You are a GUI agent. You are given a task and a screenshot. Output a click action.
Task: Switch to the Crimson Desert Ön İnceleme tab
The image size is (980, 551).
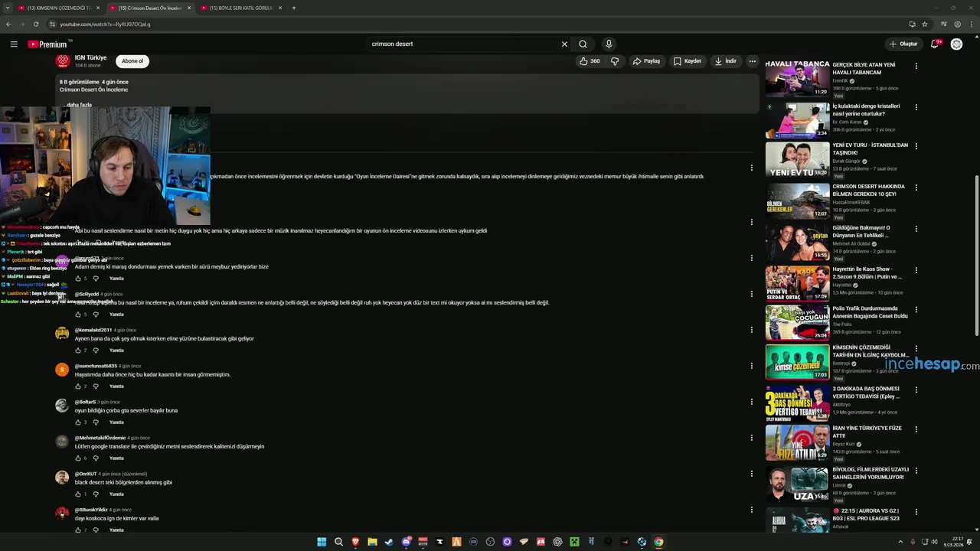click(150, 8)
